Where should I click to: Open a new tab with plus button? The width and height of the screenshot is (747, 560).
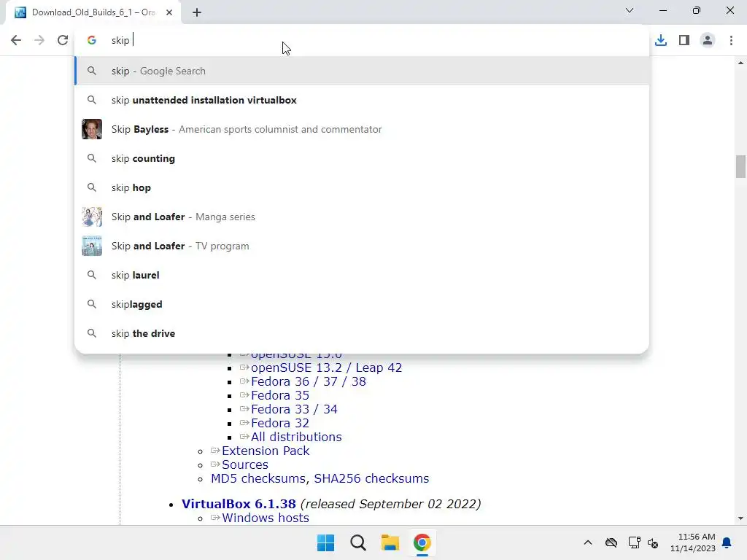[x=197, y=12]
